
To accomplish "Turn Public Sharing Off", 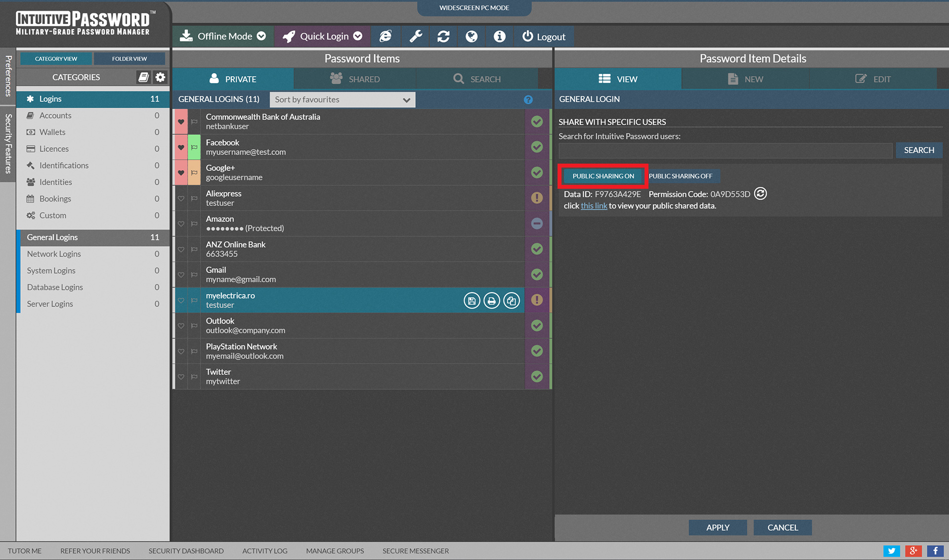I will 681,176.
